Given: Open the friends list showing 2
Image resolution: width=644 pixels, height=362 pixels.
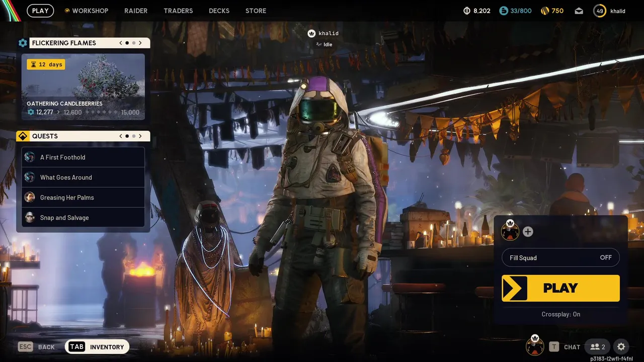Looking at the screenshot, I should pos(598,347).
